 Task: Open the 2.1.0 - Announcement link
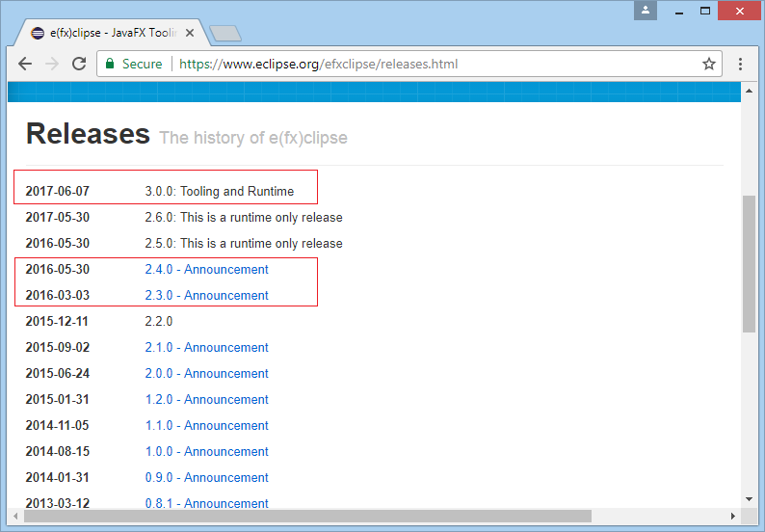[207, 348]
